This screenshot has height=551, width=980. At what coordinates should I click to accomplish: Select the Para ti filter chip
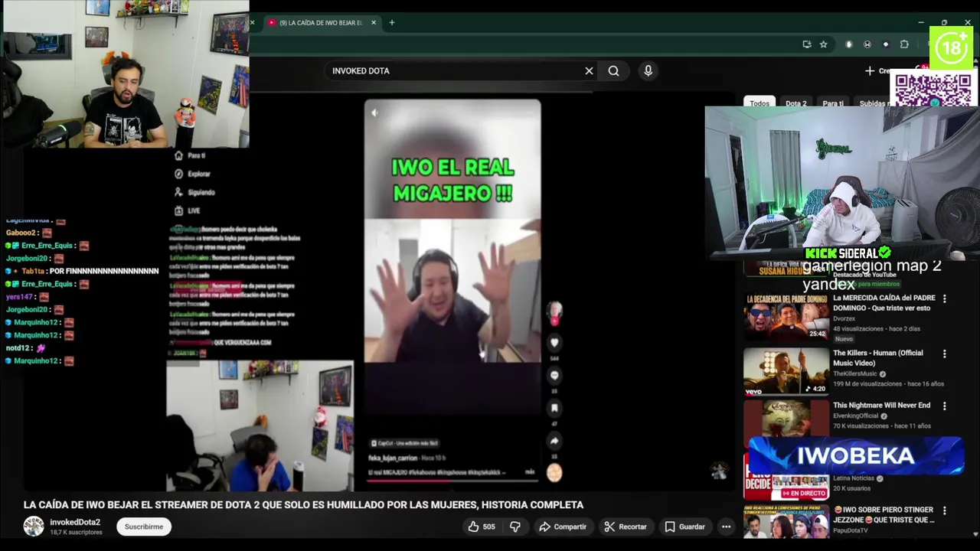(832, 103)
